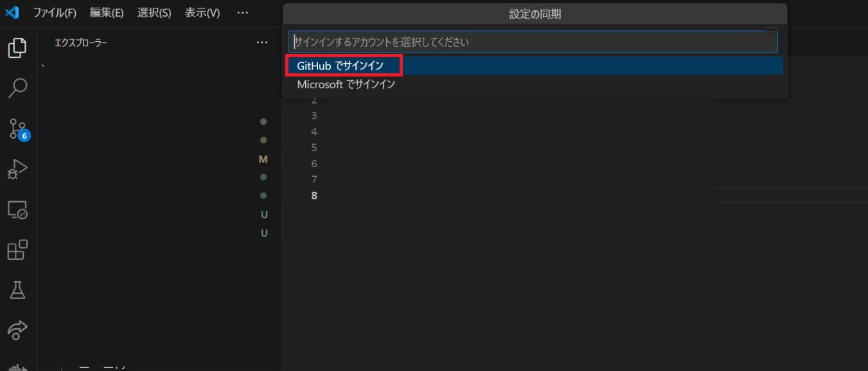868x371 pixels.
Task: Open the 選択(S) menu
Action: point(154,13)
